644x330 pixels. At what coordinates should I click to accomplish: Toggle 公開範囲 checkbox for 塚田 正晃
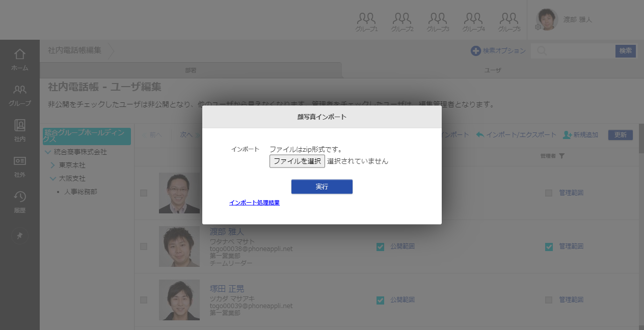(380, 300)
